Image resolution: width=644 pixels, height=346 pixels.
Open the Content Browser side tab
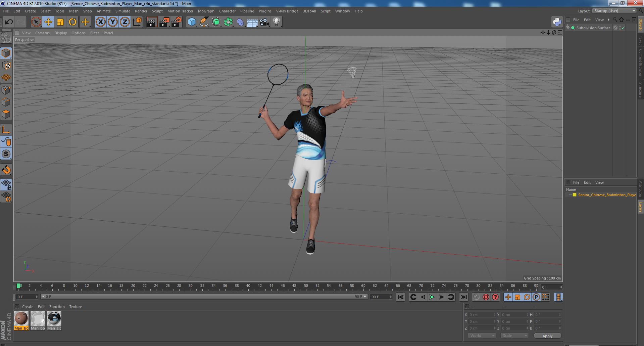point(641,62)
